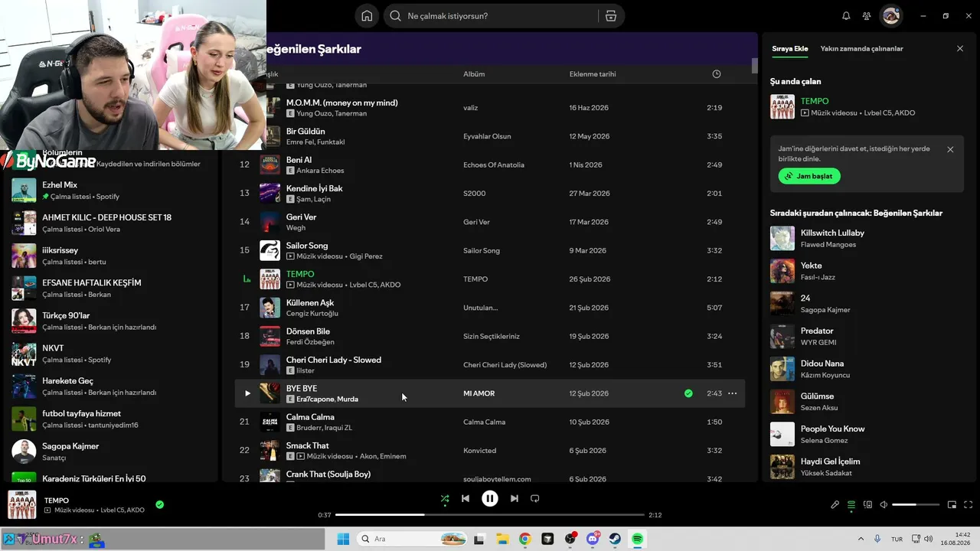Open the "Sagopa Kajmer" artist in sidebar
980x551 pixels.
112,452
